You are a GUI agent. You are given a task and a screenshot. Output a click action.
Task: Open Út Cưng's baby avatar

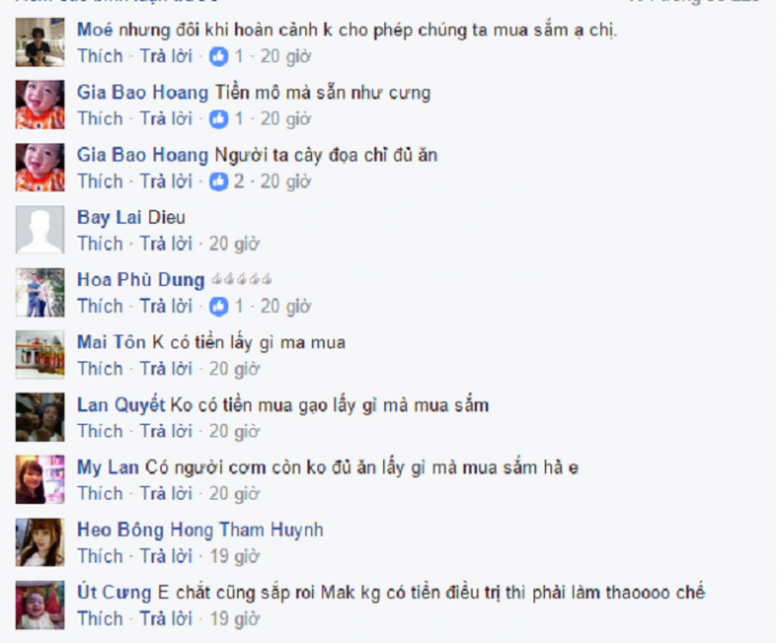[x=40, y=605]
